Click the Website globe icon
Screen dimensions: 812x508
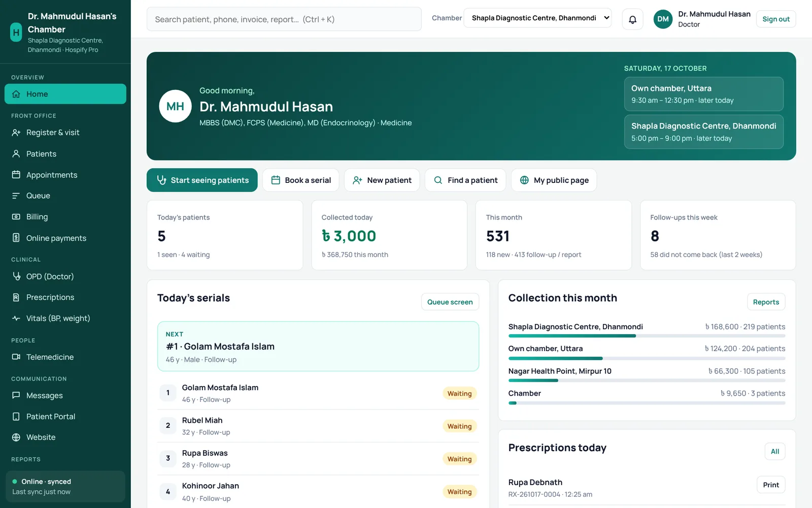click(x=16, y=437)
